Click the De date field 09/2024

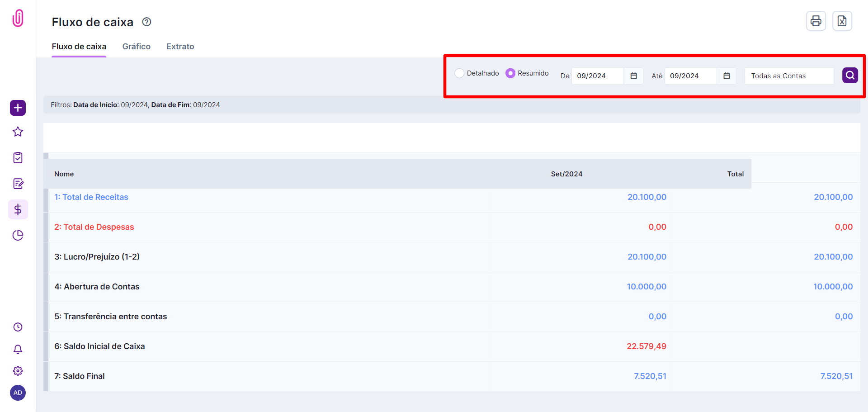598,76
